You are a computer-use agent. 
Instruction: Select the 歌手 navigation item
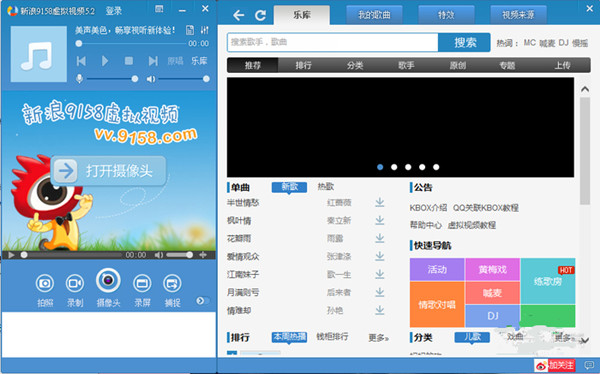point(406,65)
